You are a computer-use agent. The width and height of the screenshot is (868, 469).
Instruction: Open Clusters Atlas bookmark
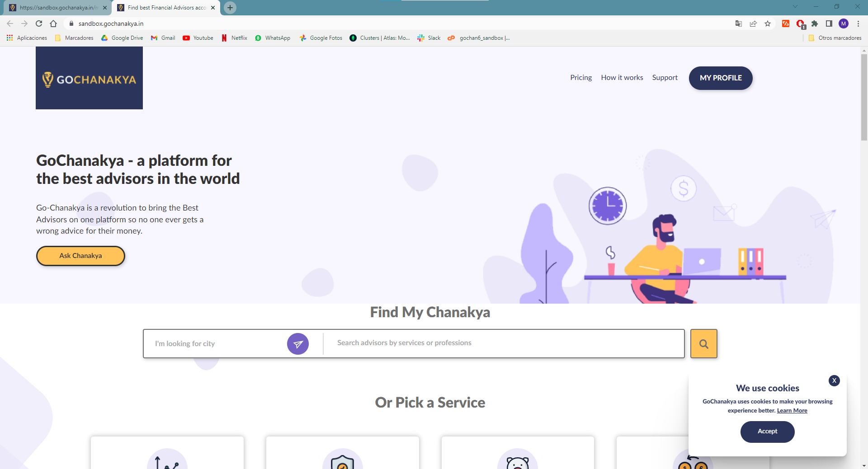(380, 38)
